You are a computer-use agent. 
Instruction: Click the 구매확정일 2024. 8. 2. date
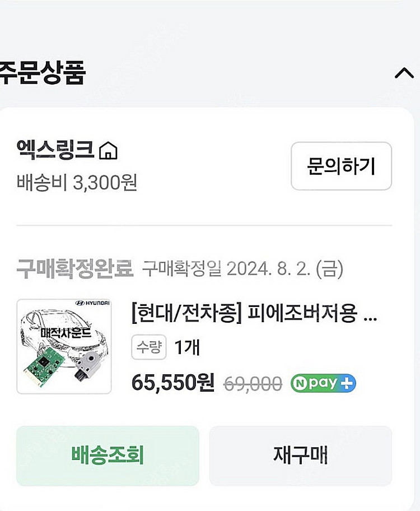point(242,270)
